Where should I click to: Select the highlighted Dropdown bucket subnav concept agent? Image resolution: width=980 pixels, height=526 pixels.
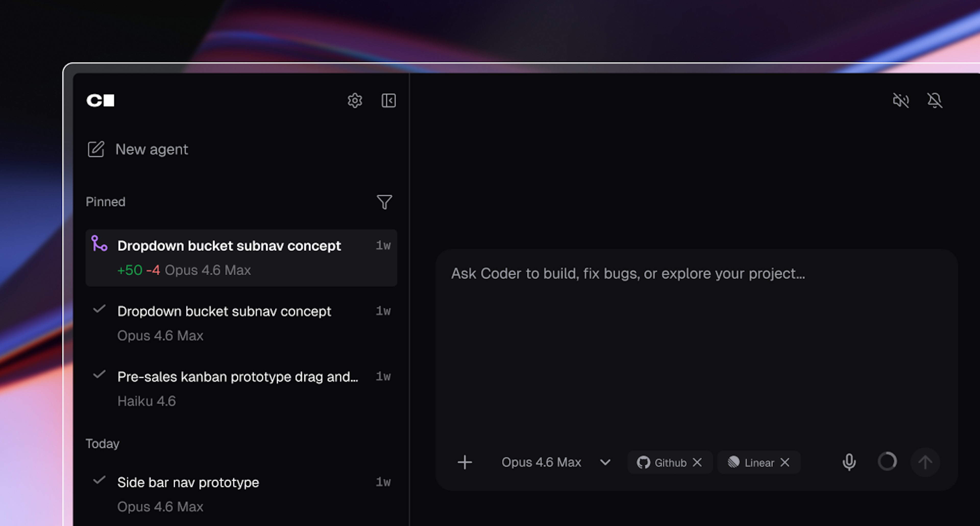241,258
